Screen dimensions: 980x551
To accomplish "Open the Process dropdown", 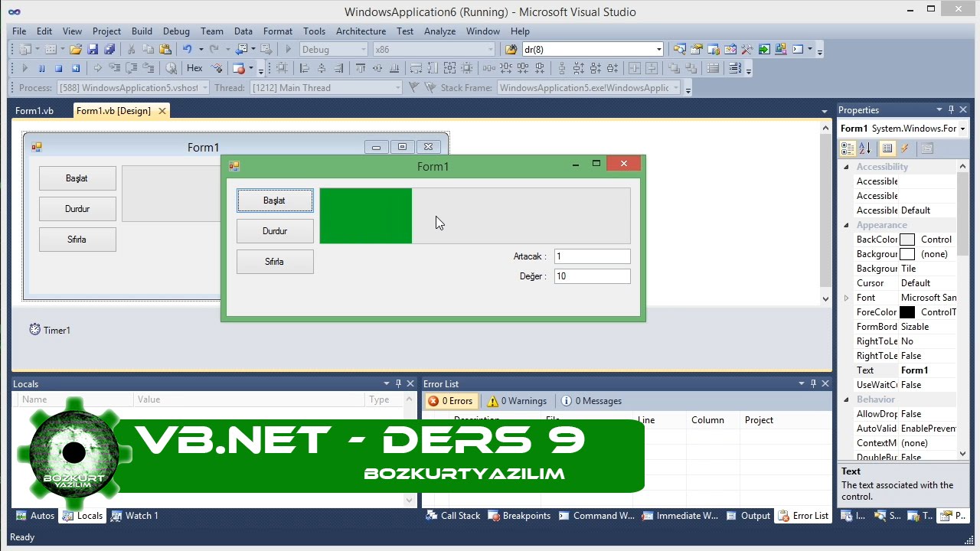I will tap(132, 87).
